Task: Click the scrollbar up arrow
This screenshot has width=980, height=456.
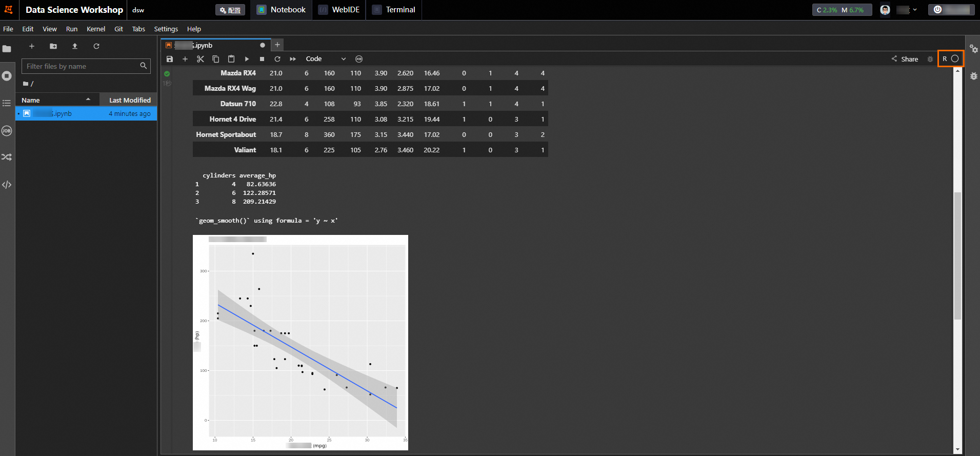Action: [x=957, y=70]
